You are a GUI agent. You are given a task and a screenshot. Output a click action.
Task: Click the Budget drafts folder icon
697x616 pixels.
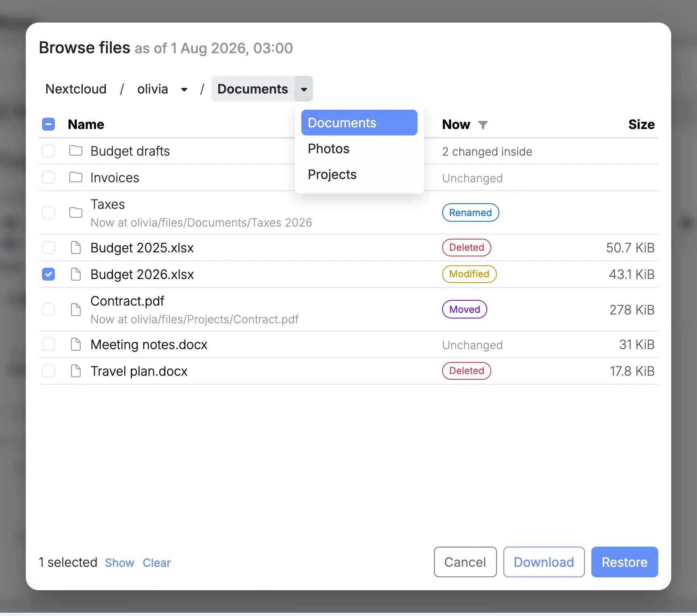pyautogui.click(x=76, y=151)
